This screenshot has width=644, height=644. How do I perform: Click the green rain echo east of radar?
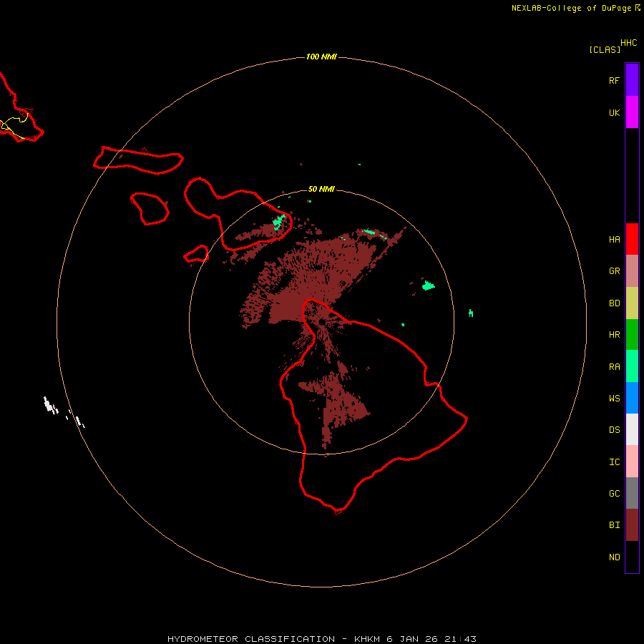428,285
